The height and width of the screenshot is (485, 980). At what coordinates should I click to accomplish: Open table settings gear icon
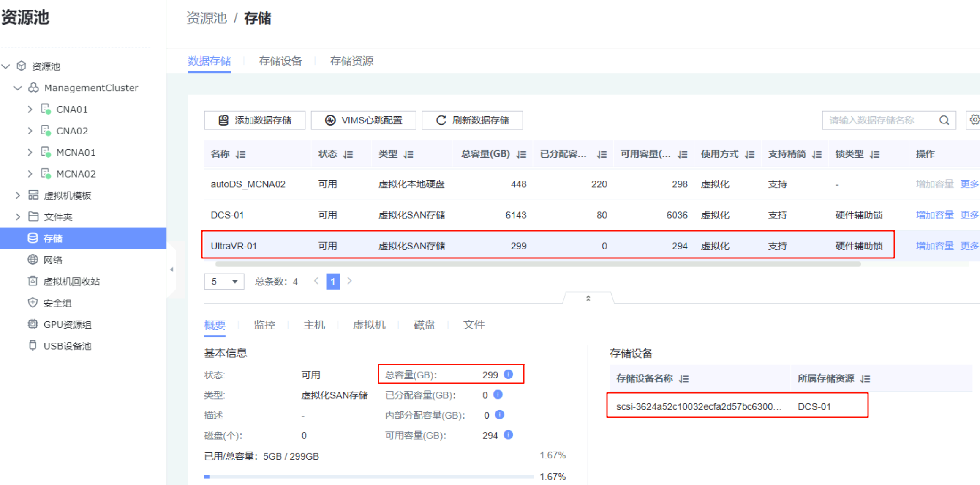coord(974,120)
